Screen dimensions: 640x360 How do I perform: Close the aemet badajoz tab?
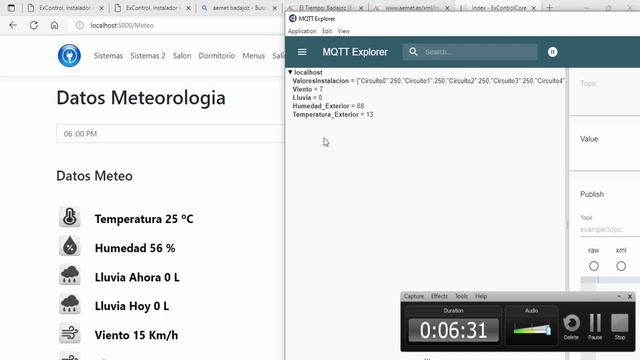click(x=275, y=8)
